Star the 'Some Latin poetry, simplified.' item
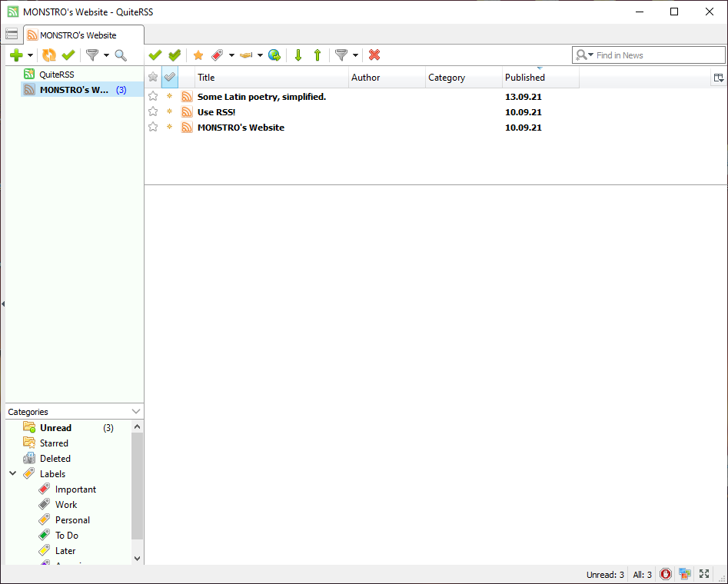The width and height of the screenshot is (728, 584). [x=153, y=97]
